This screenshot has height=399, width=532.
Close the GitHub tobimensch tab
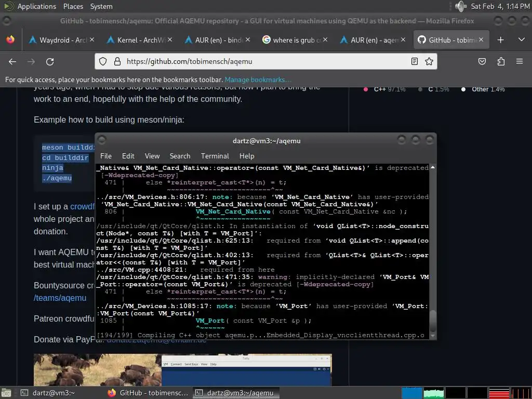pyautogui.click(x=481, y=39)
